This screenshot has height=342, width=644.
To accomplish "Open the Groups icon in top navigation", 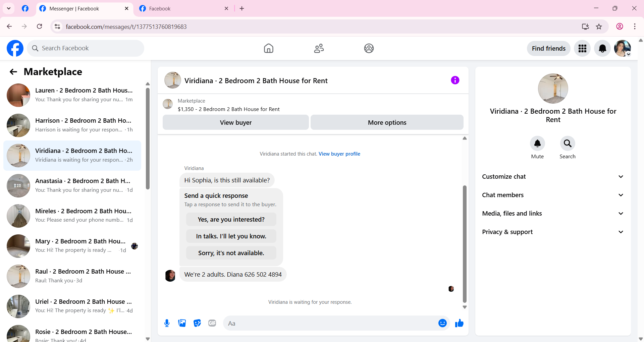I will [x=369, y=48].
